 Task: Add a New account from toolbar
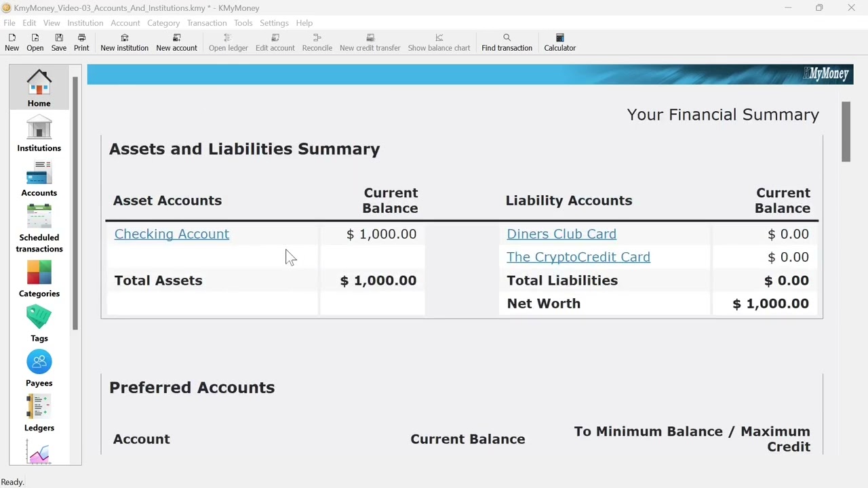[x=176, y=42]
